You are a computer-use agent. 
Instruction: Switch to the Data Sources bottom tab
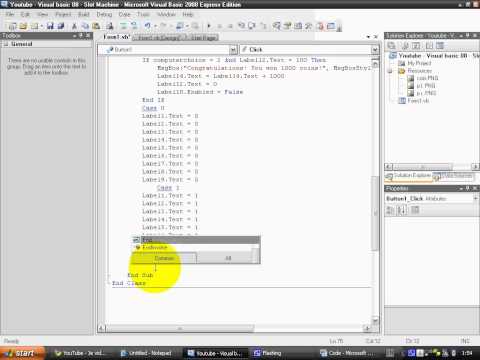pos(453,176)
